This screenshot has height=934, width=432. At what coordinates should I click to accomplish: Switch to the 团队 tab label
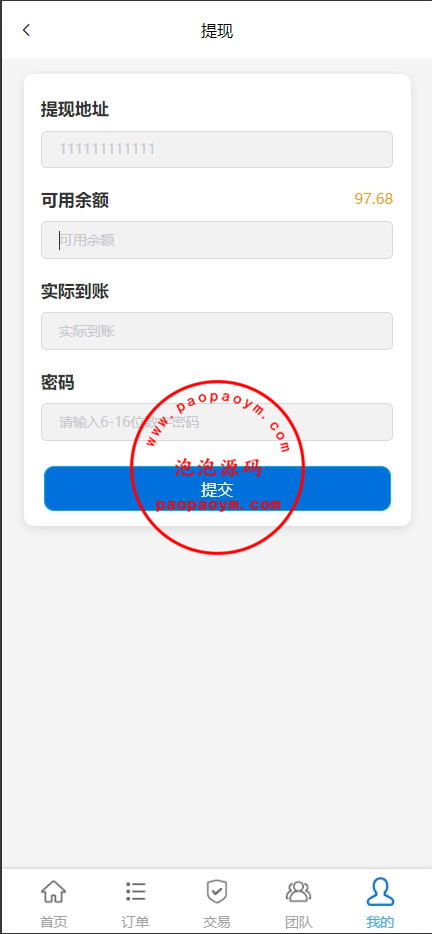pos(299,922)
